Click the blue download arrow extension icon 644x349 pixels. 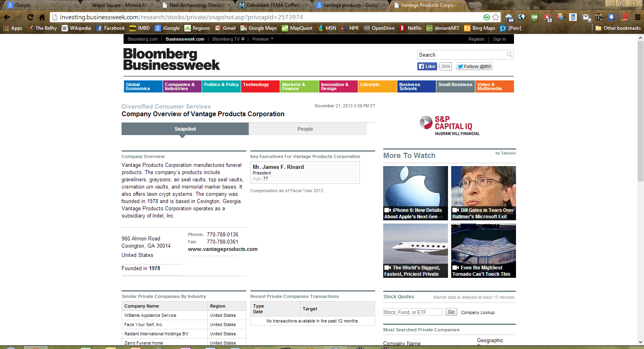[611, 17]
